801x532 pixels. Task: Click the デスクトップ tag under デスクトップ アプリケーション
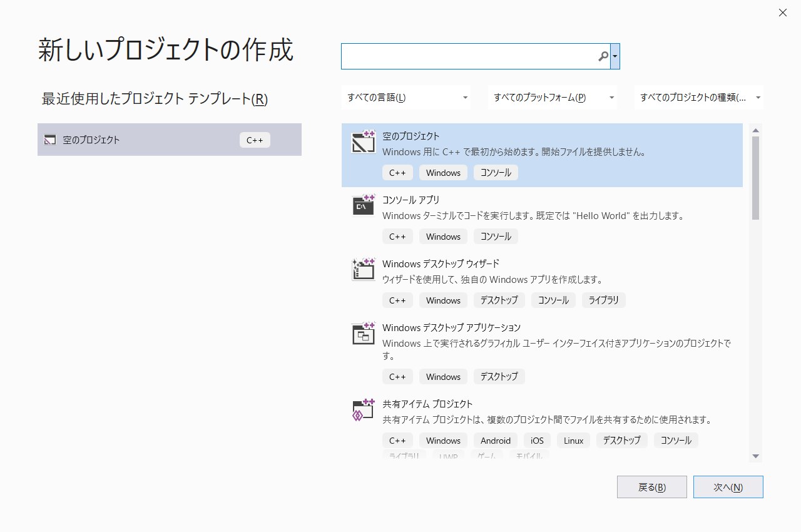tap(499, 377)
